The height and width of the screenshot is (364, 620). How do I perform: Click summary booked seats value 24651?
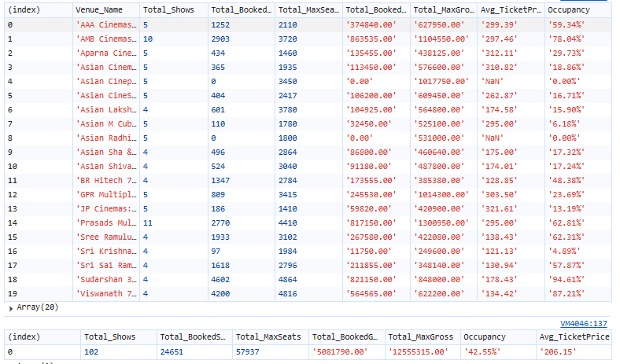(x=172, y=351)
